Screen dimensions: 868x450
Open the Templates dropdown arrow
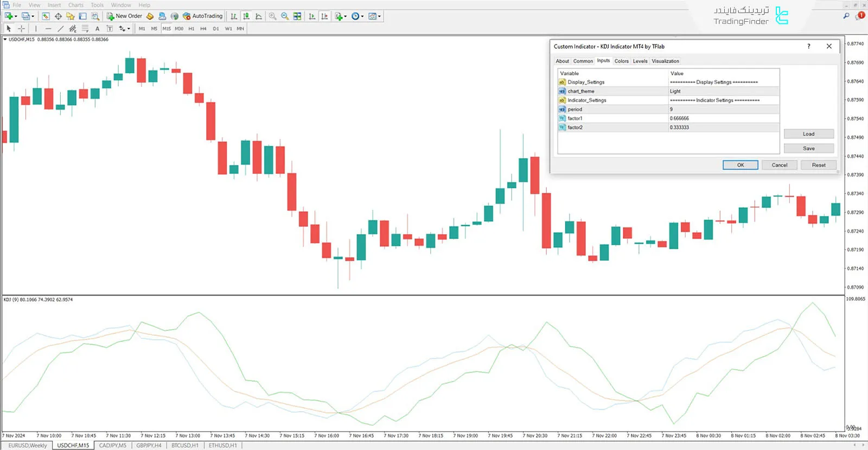coord(379,16)
